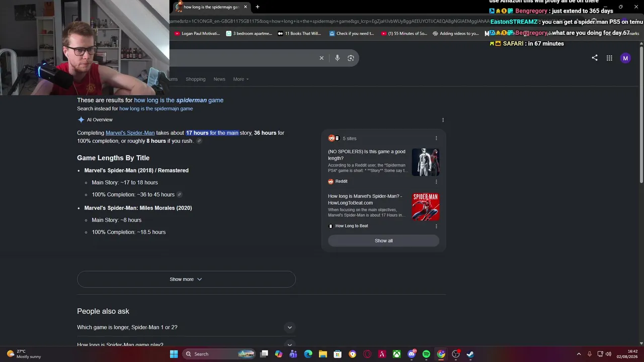This screenshot has height=362, width=644.
Task: Switch to Google Chrome on the taskbar
Action: 441,354
